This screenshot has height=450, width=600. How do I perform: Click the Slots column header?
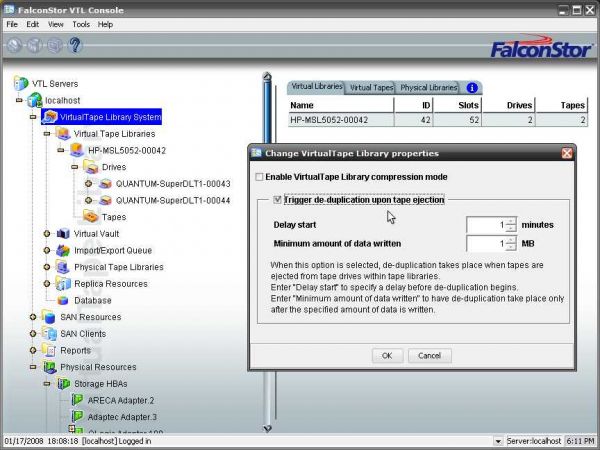[x=457, y=105]
